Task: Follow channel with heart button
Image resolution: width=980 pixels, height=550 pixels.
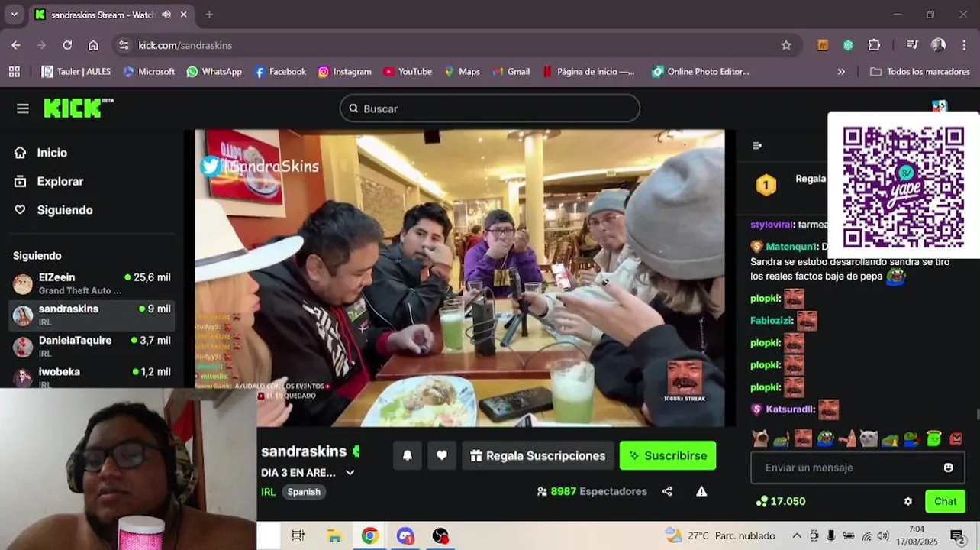Action: (441, 455)
